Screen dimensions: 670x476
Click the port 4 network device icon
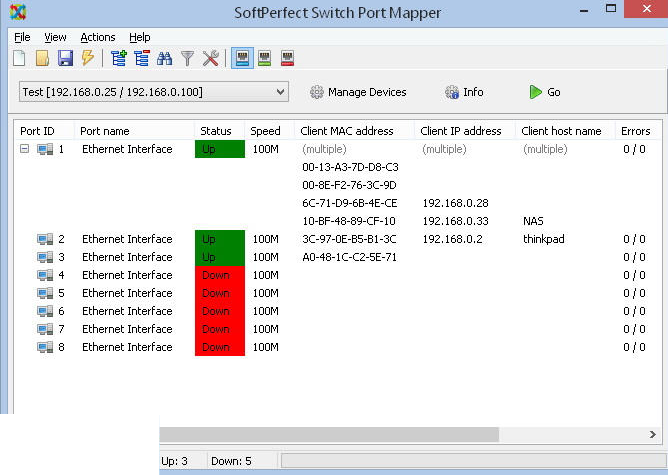pyautogui.click(x=45, y=275)
